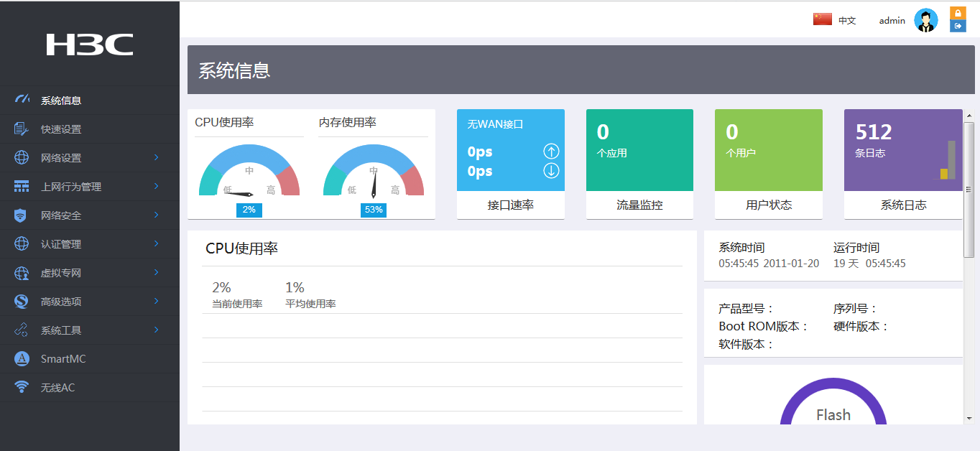Click the bar chart icon in 系统日志 card
The image size is (980, 451).
point(948,160)
